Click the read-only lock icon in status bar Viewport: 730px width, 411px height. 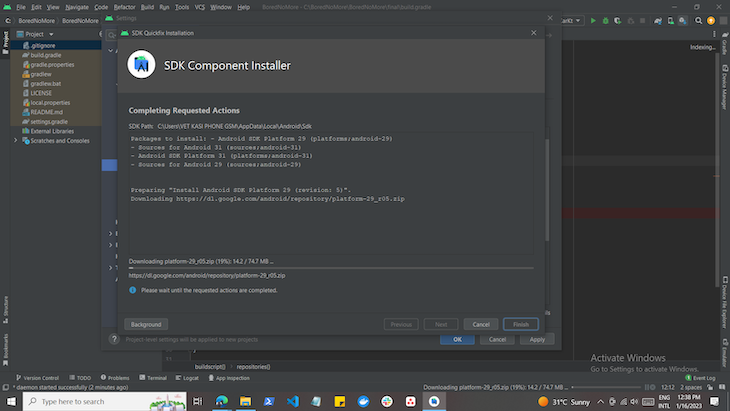pyautogui.click(x=710, y=387)
